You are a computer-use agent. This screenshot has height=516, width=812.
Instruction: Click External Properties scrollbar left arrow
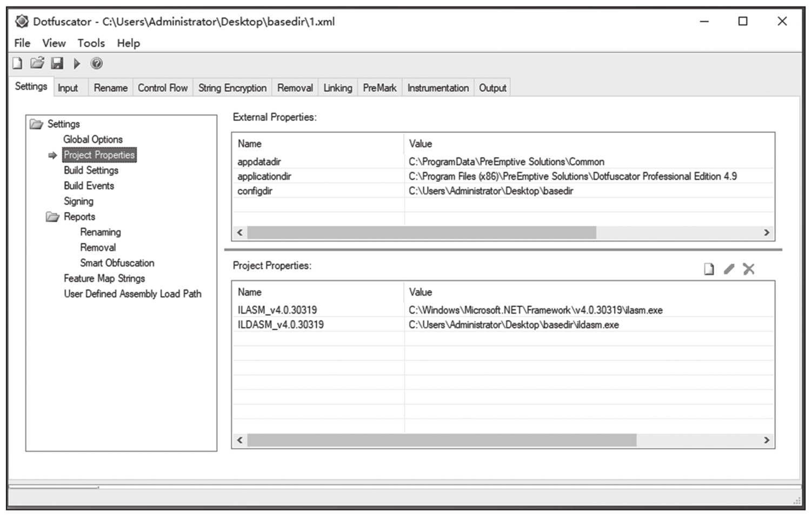[240, 233]
